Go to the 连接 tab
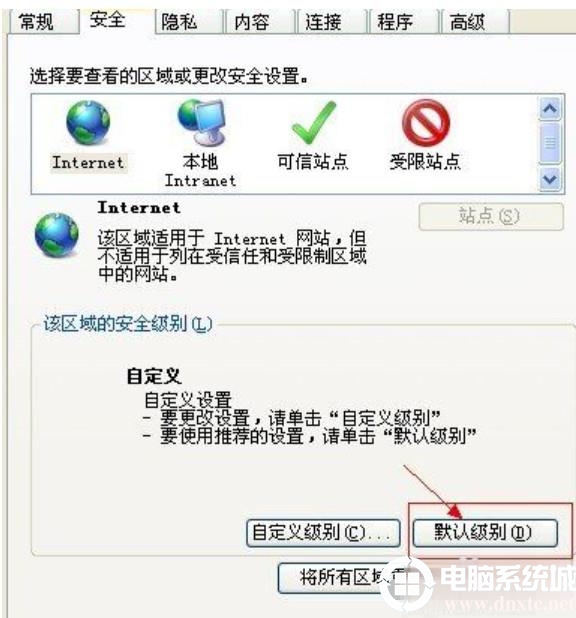Screen dimensions: 576x618 coord(323,22)
